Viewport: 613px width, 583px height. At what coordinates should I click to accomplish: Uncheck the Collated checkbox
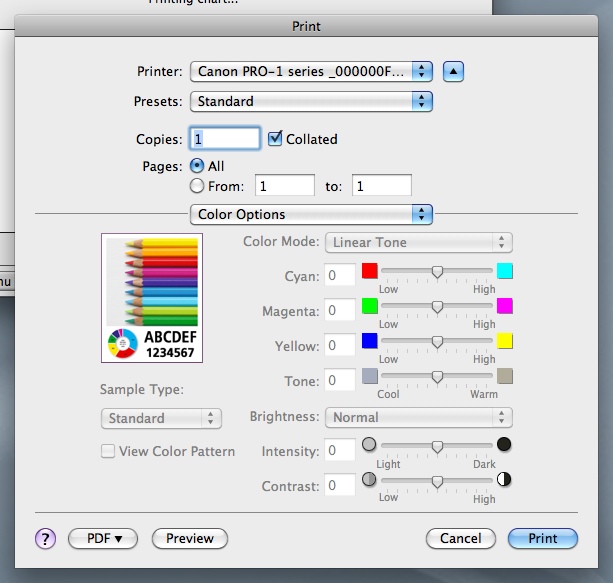point(276,139)
